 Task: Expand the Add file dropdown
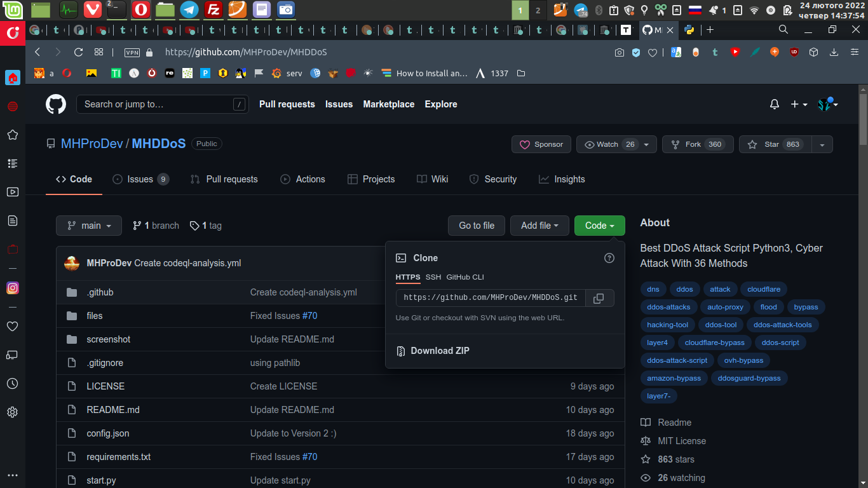[539, 226]
